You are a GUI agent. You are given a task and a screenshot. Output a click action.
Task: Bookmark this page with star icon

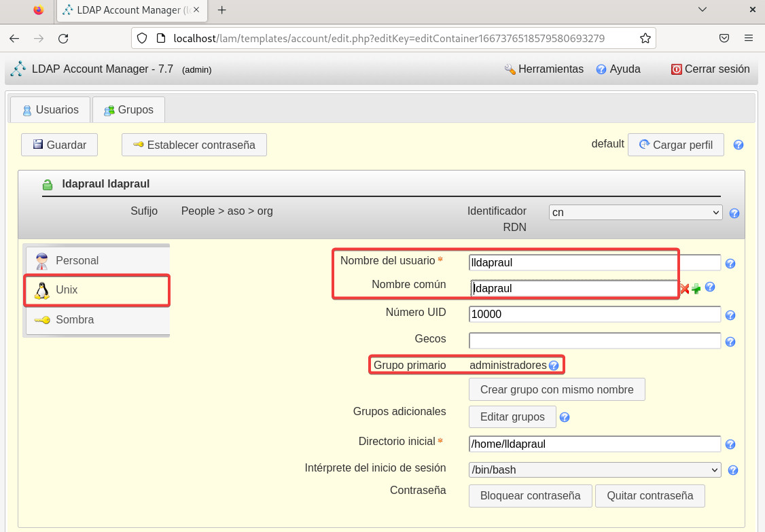click(x=645, y=38)
